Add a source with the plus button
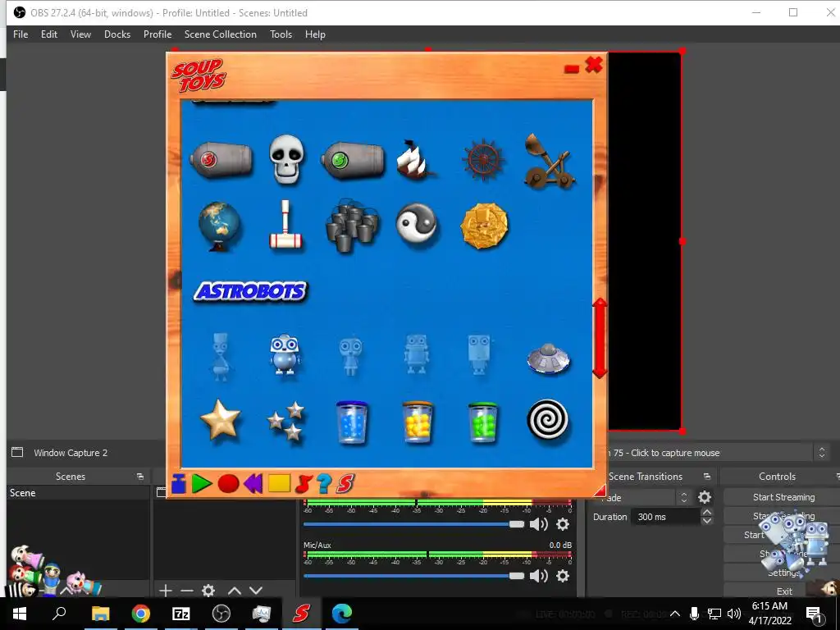The width and height of the screenshot is (840, 630). pyautogui.click(x=166, y=591)
